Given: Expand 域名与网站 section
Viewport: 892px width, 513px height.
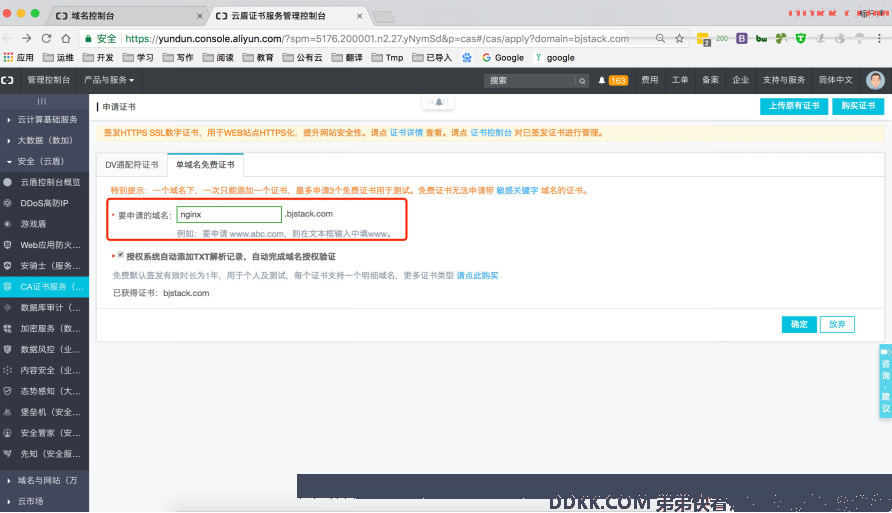Looking at the screenshot, I should pyautogui.click(x=43, y=481).
